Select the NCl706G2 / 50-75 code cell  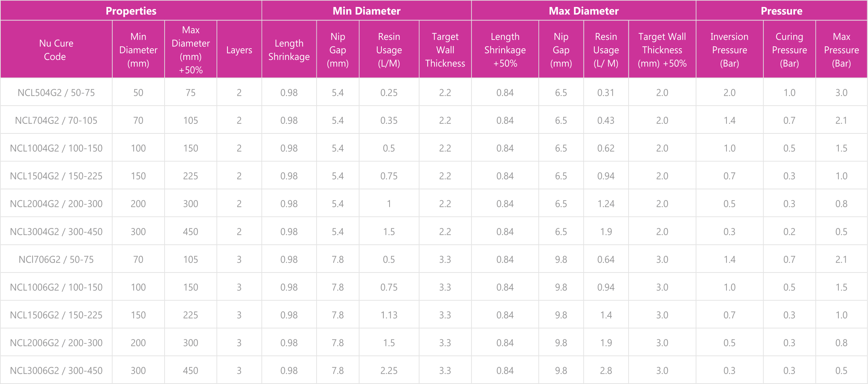click(x=56, y=259)
